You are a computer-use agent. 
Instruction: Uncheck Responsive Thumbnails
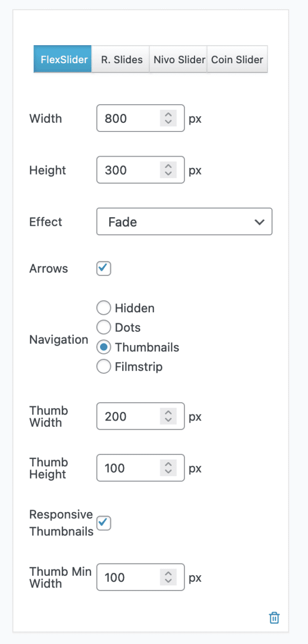pyautogui.click(x=103, y=523)
